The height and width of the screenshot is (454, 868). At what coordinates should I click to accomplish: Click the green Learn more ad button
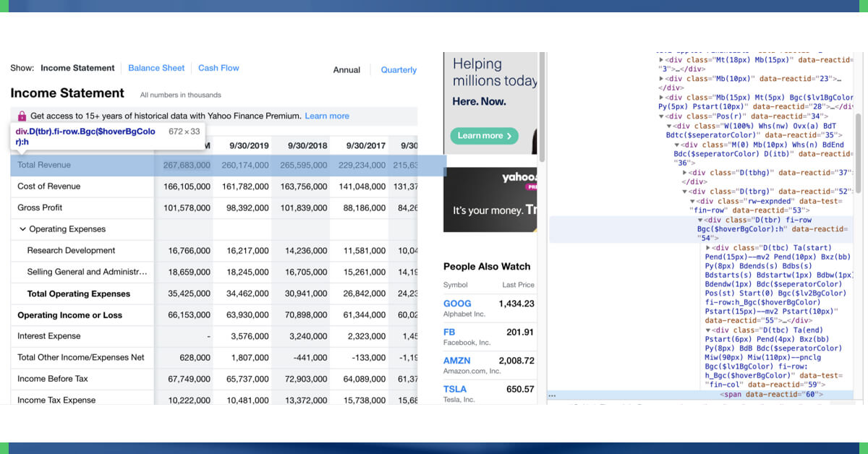coord(485,135)
